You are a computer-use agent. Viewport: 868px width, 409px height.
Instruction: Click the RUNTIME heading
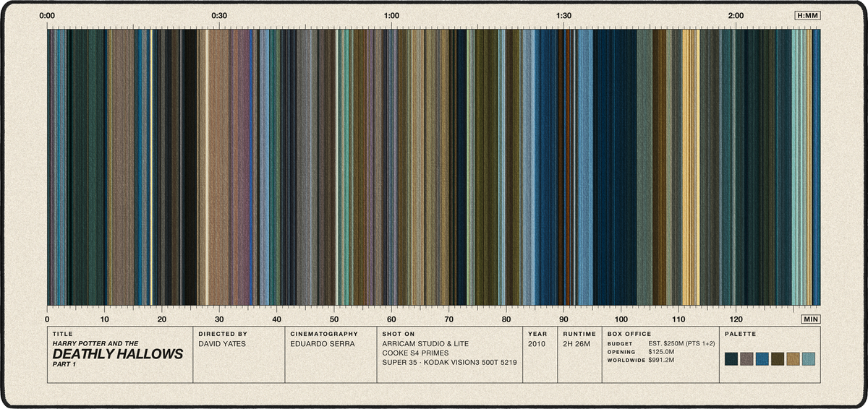[579, 335]
